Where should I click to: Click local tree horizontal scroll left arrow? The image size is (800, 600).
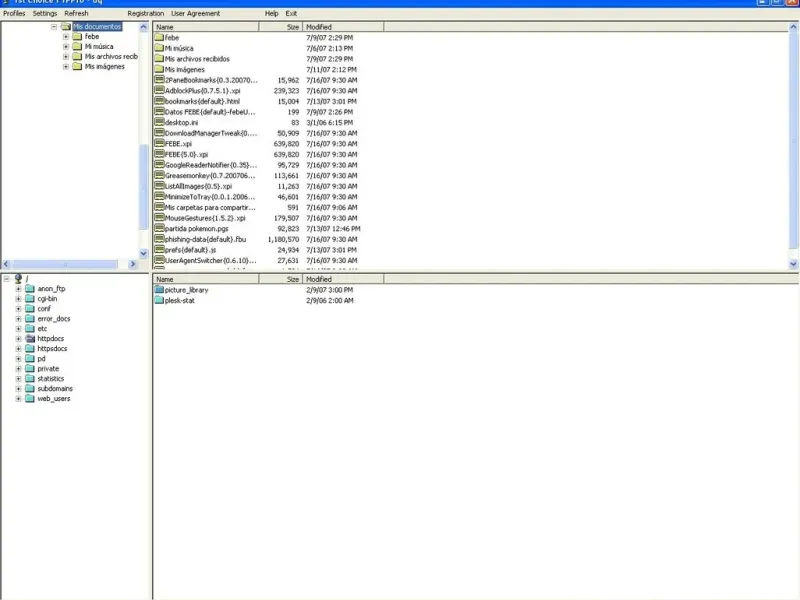point(6,264)
